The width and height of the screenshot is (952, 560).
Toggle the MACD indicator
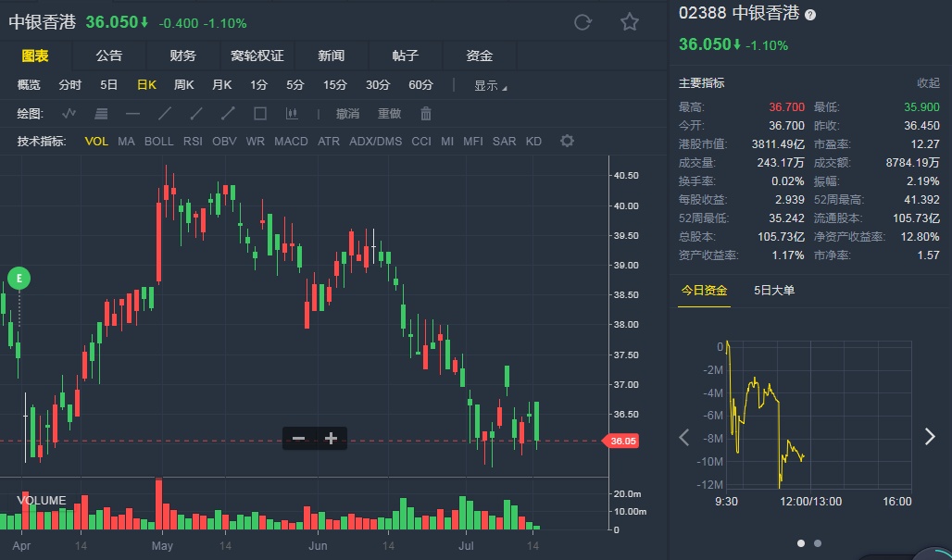[291, 142]
